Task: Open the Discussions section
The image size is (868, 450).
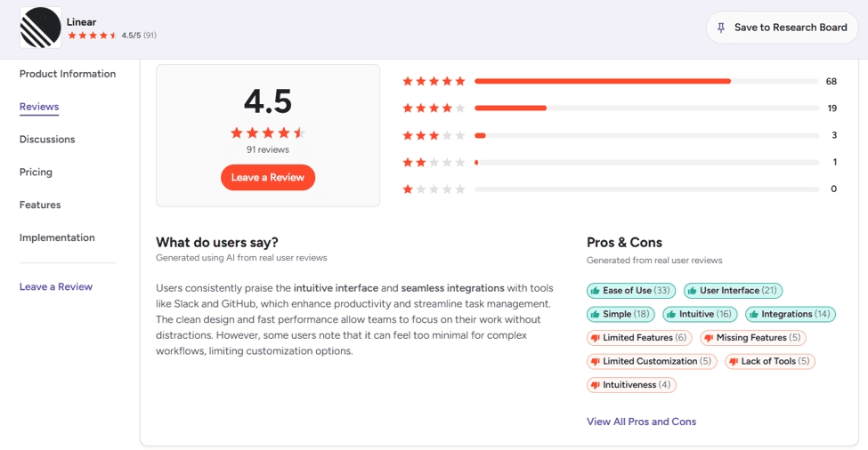Action: [x=47, y=140]
